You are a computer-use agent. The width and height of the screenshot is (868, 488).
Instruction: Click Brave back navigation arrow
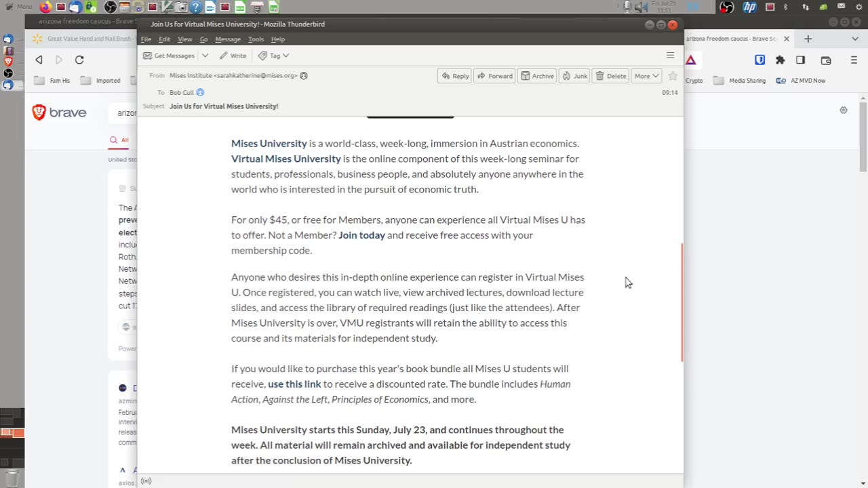click(39, 60)
